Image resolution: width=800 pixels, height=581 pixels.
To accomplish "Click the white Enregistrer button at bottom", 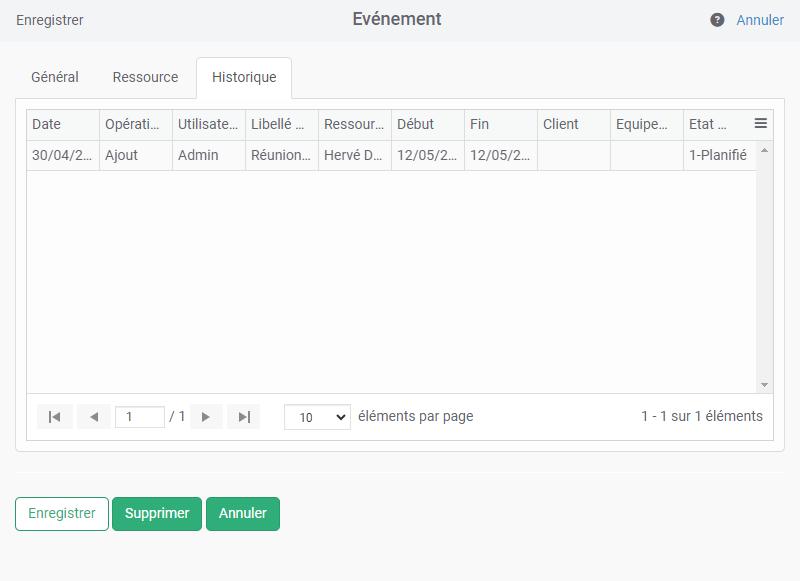I will point(62,514).
